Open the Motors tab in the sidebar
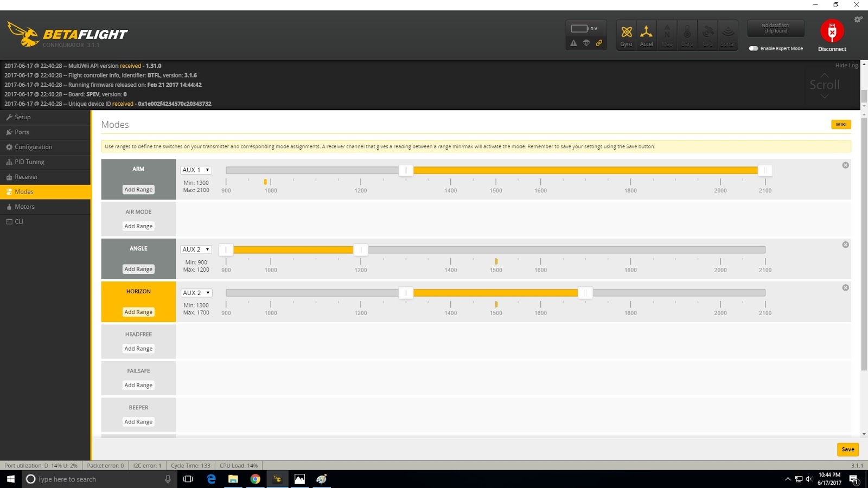This screenshot has width=868, height=488. click(x=25, y=207)
